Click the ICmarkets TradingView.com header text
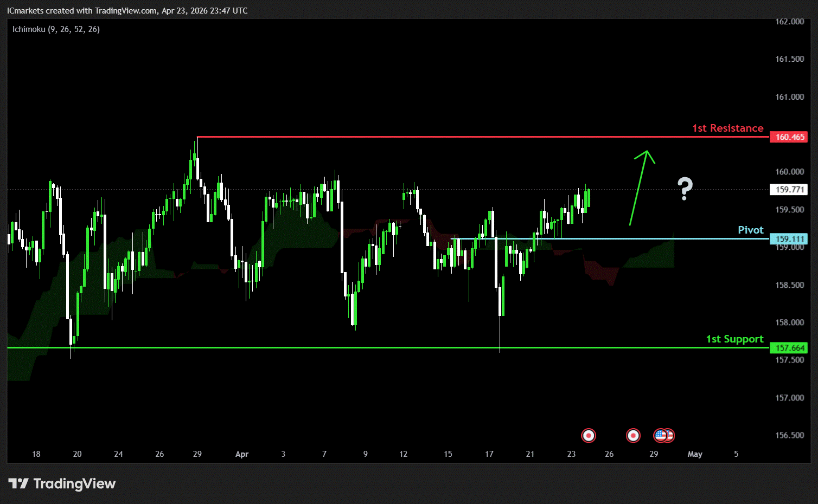The height and width of the screenshot is (504, 818). pos(127,10)
